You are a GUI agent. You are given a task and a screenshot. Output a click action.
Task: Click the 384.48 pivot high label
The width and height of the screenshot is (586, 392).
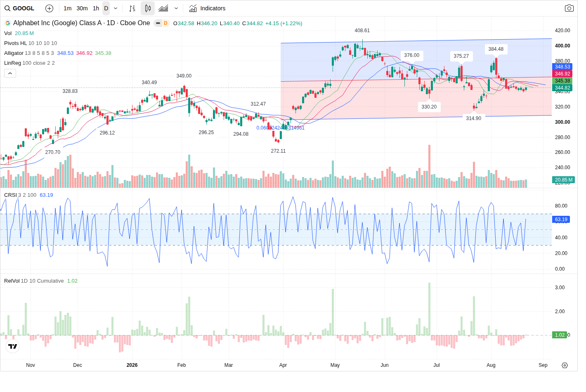(x=496, y=49)
